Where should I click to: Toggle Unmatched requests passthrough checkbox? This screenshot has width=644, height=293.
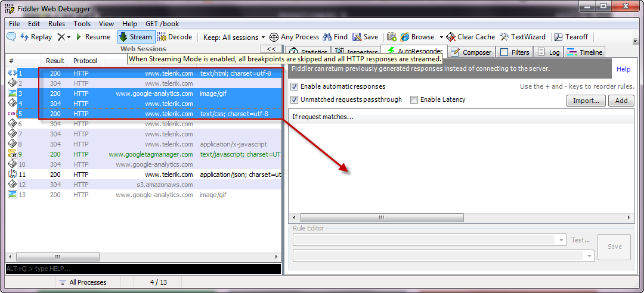294,99
